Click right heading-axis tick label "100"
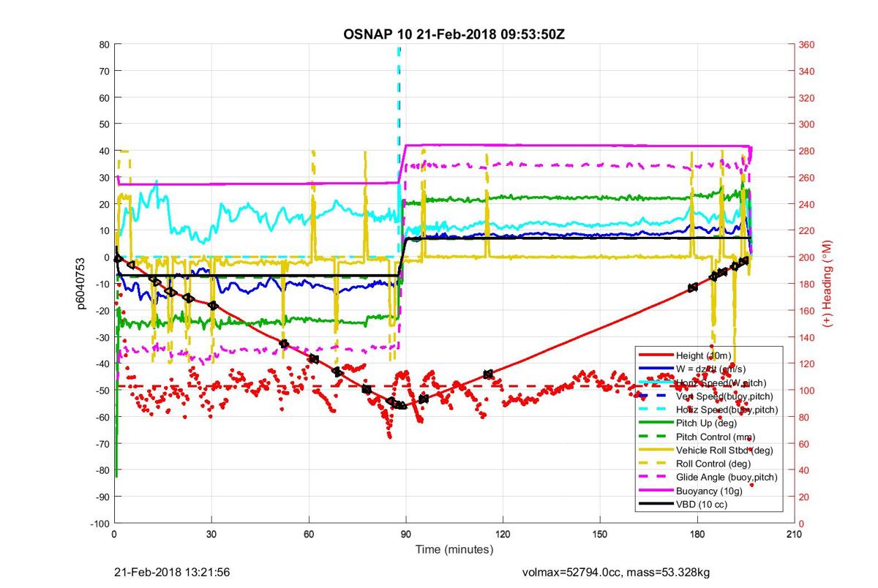The image size is (878, 588). [x=807, y=391]
